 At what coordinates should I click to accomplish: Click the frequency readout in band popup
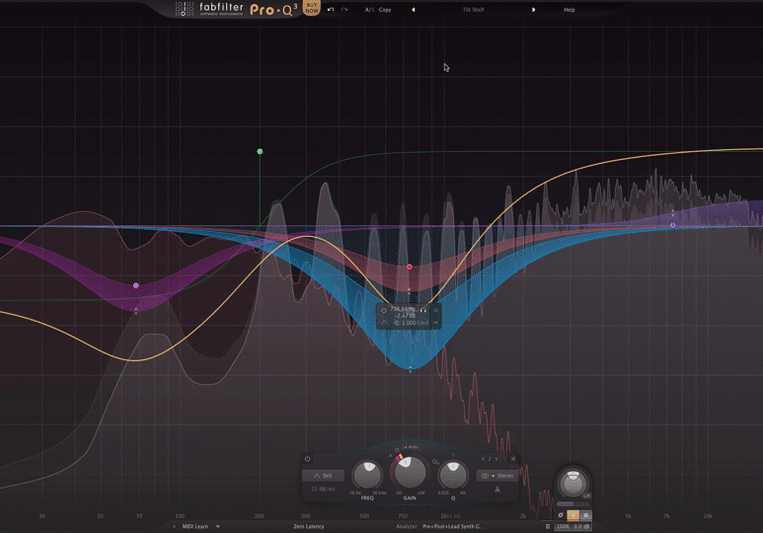coord(402,309)
